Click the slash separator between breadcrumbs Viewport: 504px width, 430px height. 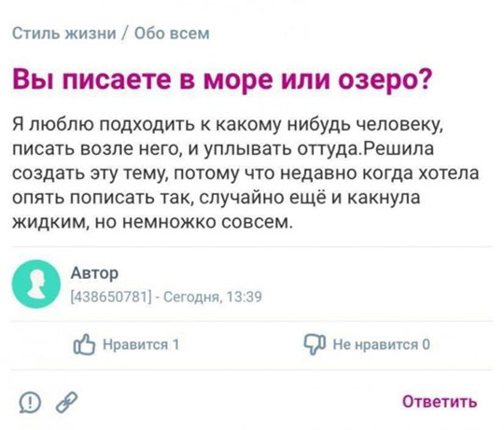(125, 33)
